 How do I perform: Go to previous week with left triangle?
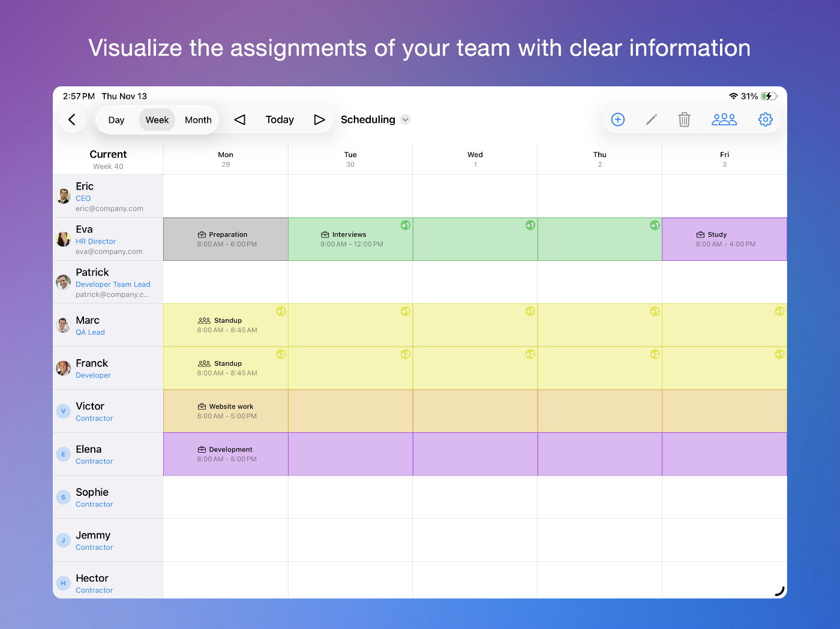(240, 120)
